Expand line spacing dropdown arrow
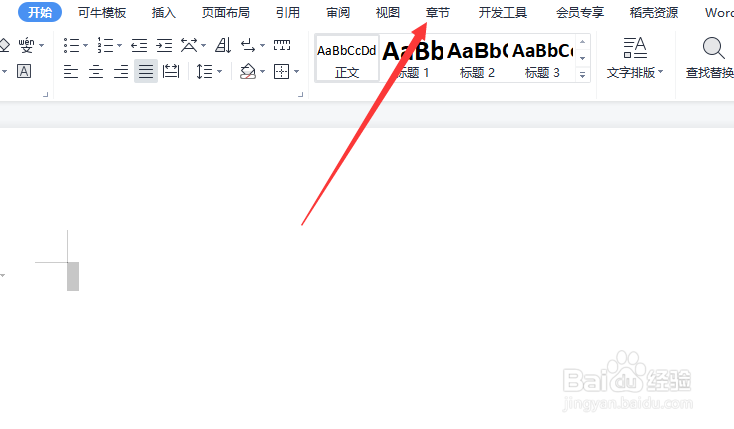This screenshot has width=734, height=429. pyautogui.click(x=220, y=72)
